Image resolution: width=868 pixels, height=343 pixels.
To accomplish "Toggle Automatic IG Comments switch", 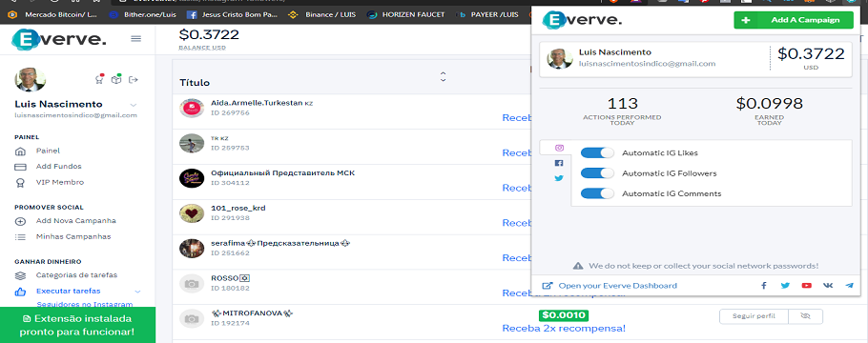I will click(597, 193).
